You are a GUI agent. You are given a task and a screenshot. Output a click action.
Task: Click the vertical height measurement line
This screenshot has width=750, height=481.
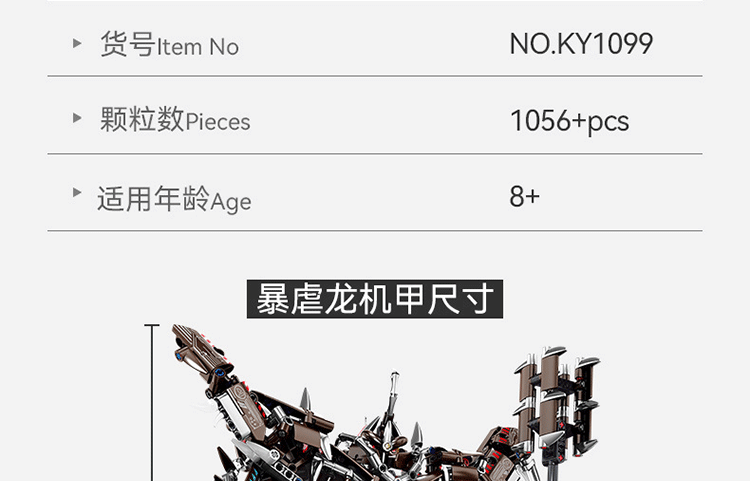click(x=152, y=403)
